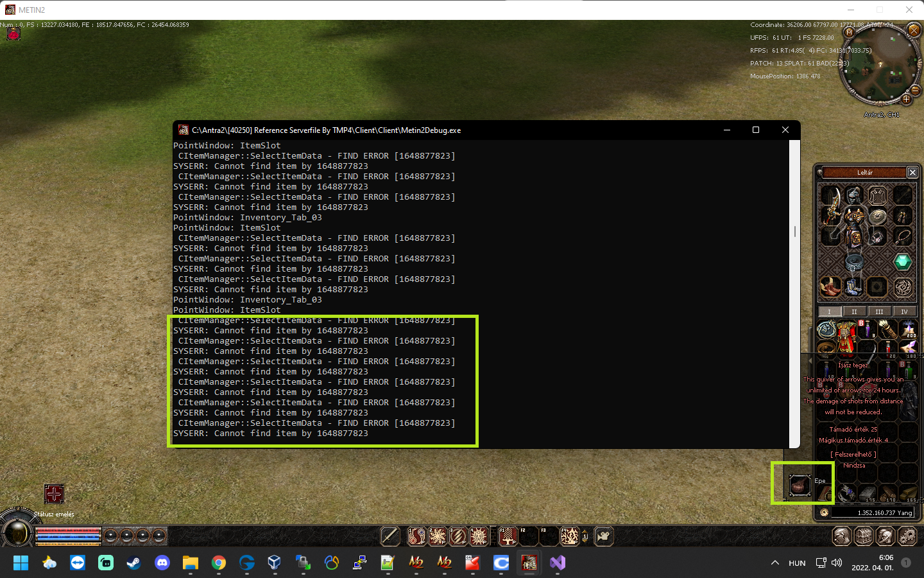Open the atlas with minimap M button
The image size is (924, 578).
point(850,32)
